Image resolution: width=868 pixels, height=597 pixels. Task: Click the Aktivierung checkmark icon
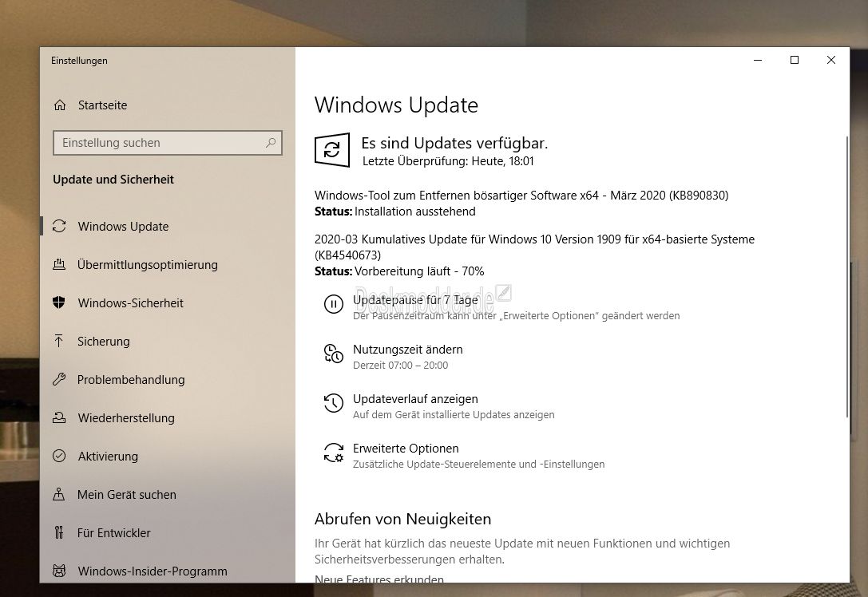pyautogui.click(x=58, y=456)
